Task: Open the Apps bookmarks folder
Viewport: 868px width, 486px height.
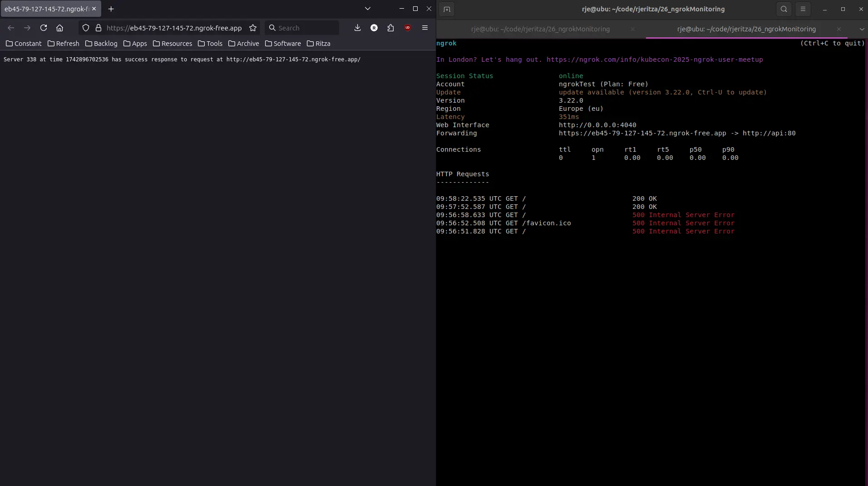Action: (x=135, y=44)
